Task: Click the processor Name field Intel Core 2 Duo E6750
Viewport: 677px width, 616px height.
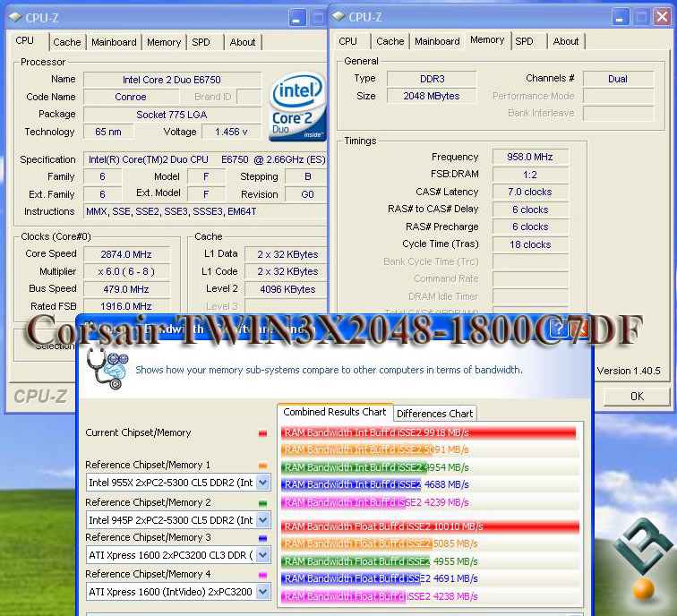Action: pos(172,80)
